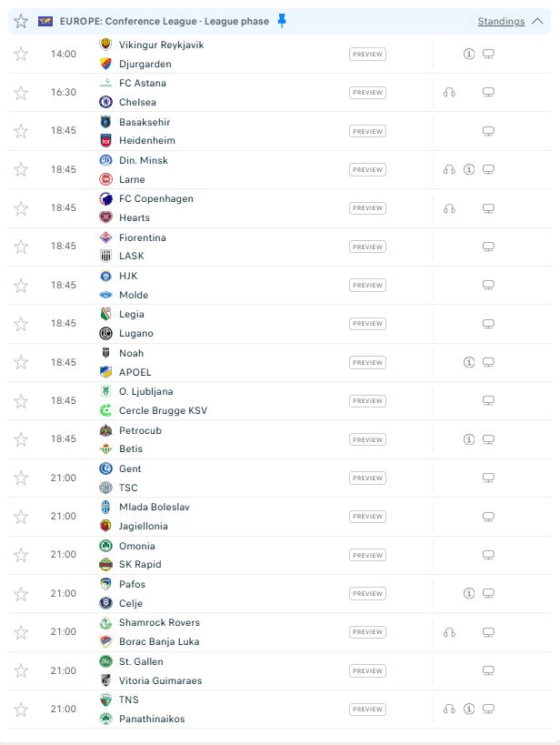Toggle favorite star for Fiorentina vs LASK
560x745 pixels.
(21, 247)
